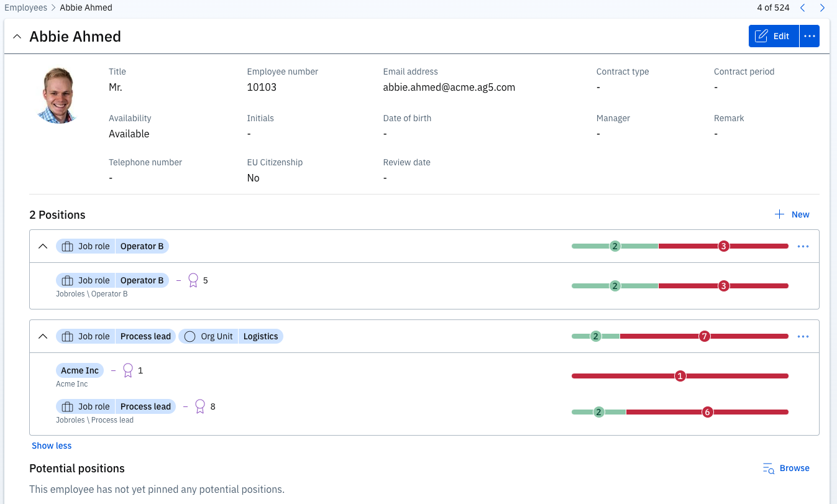Open options menu for Operator B position

803,247
